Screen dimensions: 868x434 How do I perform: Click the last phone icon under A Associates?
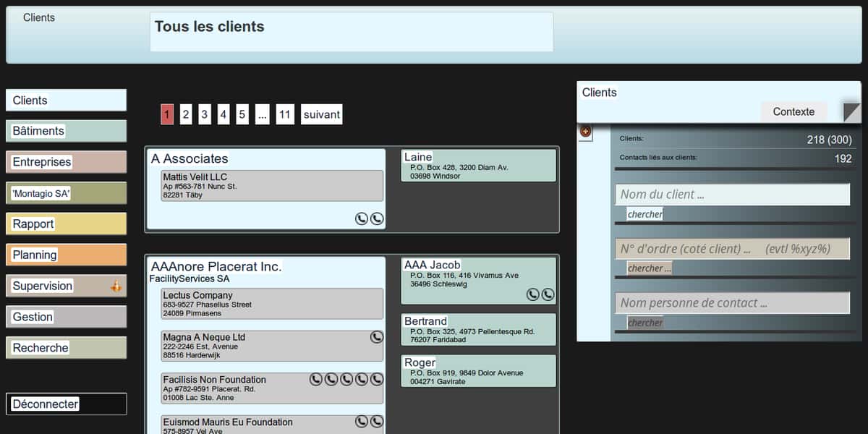(376, 218)
